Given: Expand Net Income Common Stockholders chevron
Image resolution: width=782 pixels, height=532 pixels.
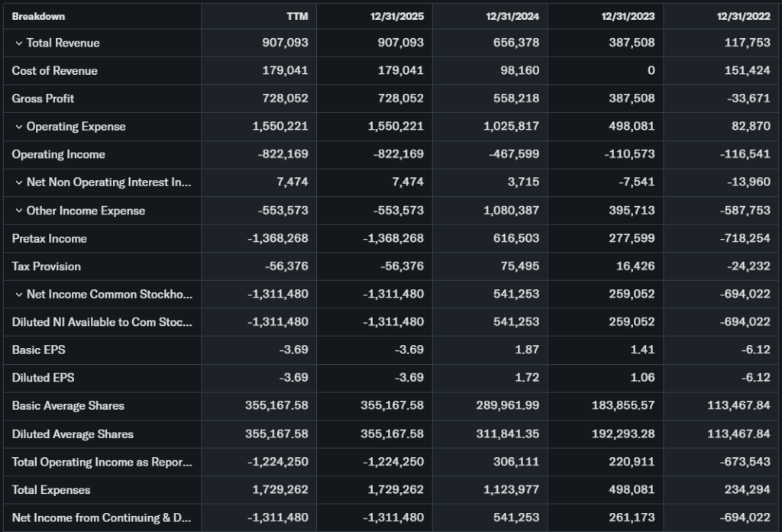Looking at the screenshot, I should 18,295.
